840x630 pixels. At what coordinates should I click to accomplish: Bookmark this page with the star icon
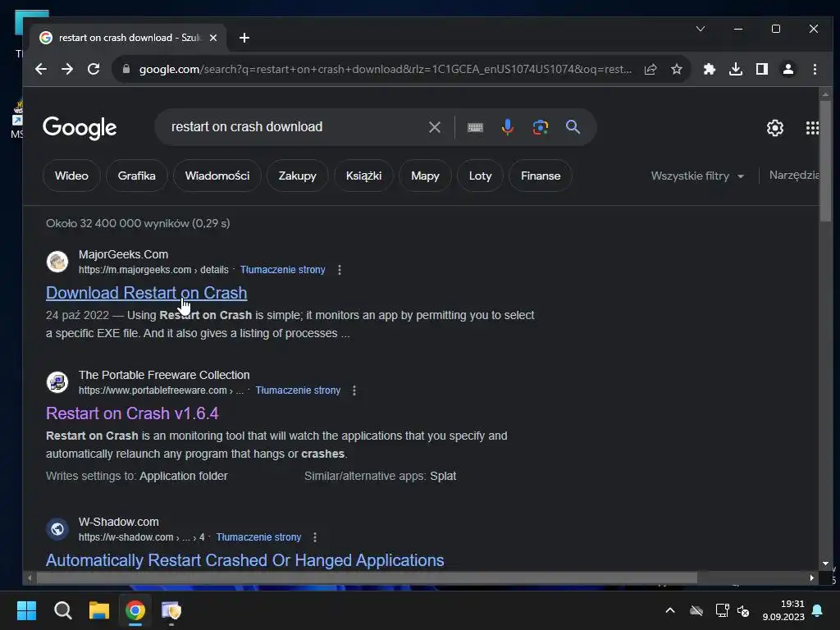(x=677, y=69)
